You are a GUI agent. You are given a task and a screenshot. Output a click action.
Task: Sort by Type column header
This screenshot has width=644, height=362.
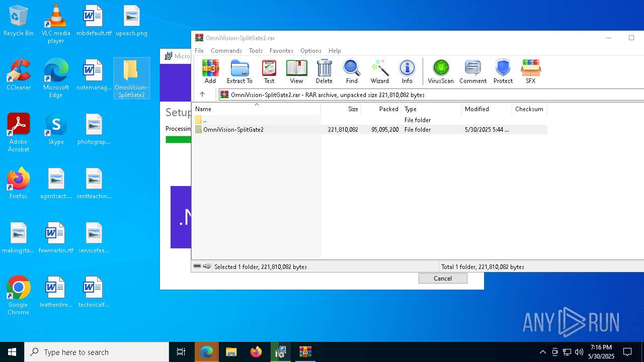[x=431, y=109]
